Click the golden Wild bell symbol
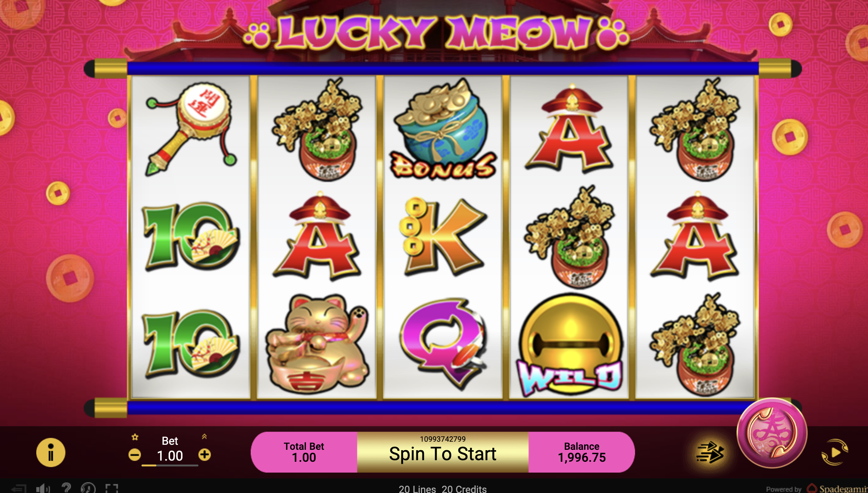 coord(570,345)
